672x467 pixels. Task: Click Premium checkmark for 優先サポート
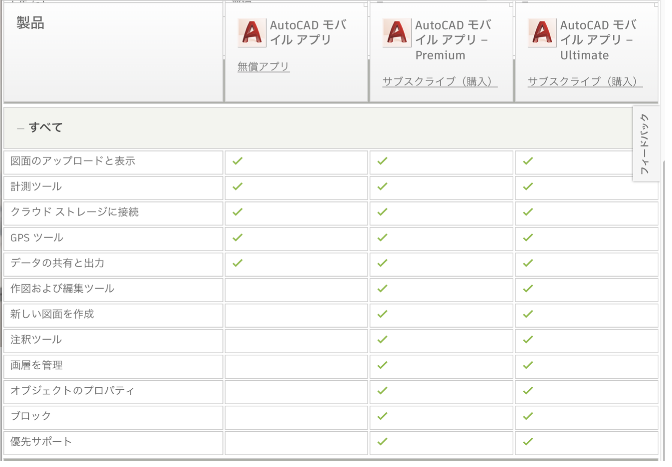point(382,442)
